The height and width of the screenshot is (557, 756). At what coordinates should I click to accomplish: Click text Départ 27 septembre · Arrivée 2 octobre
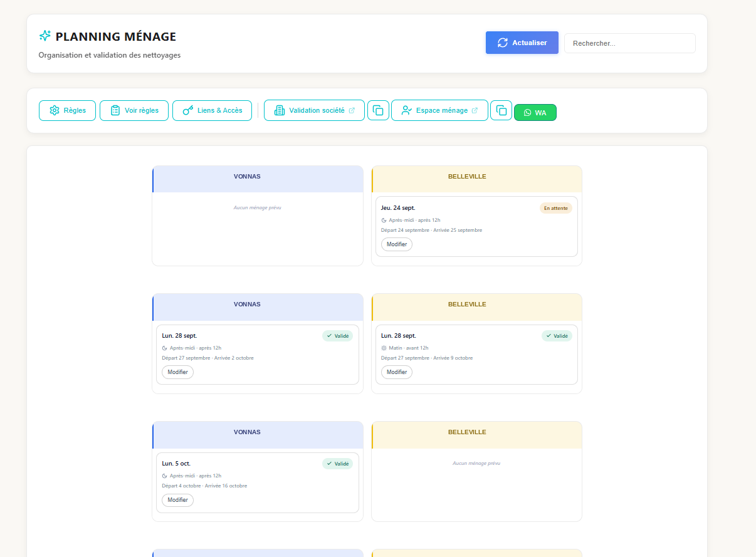coord(208,358)
